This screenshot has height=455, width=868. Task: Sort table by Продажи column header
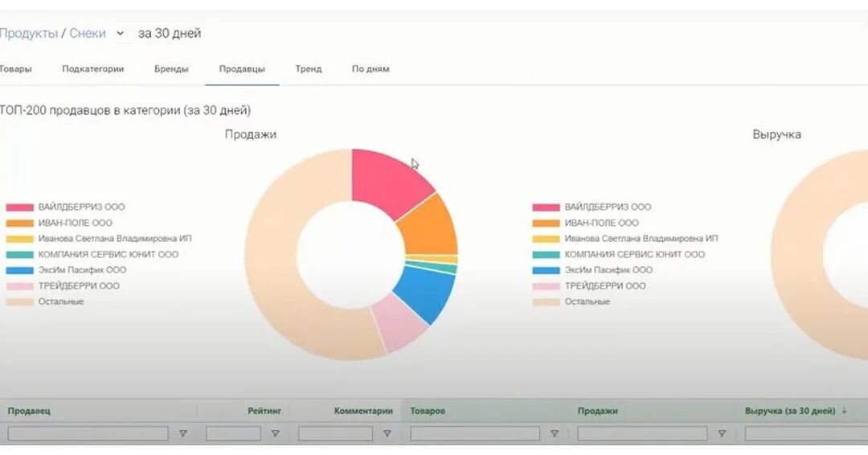(597, 412)
